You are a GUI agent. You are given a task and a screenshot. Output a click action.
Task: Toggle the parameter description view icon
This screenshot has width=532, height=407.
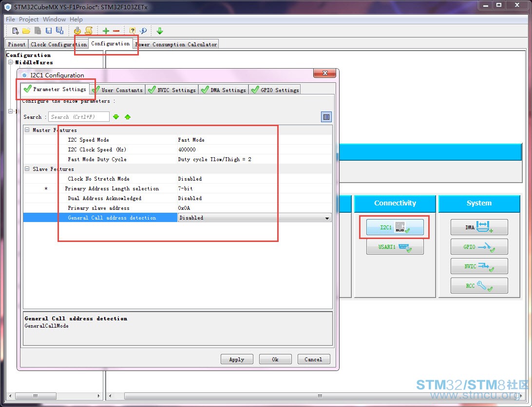(326, 117)
